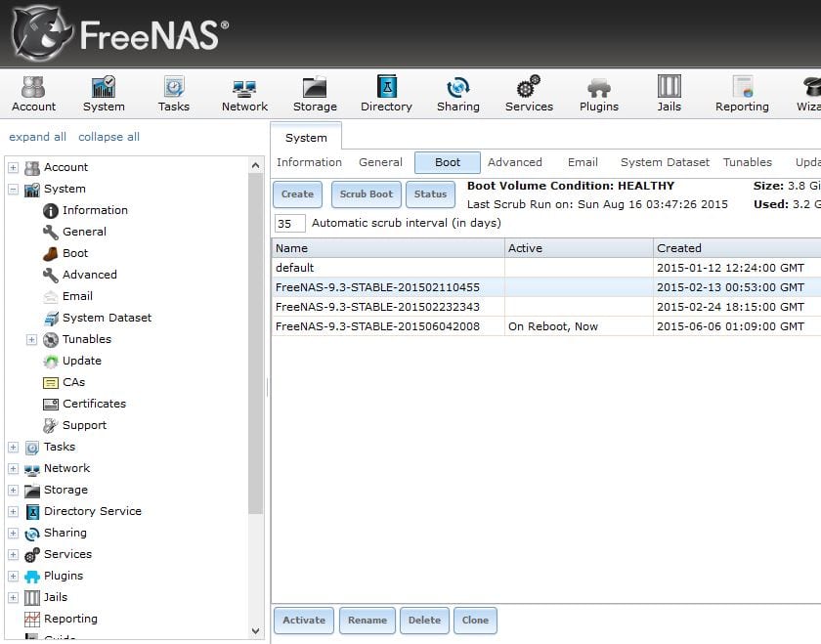Click the Rename button

(x=367, y=621)
